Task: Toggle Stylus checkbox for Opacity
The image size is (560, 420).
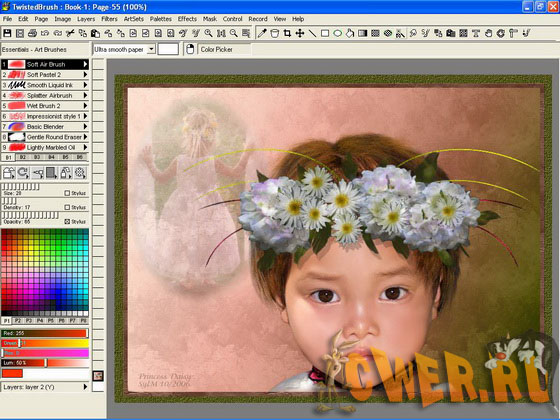Action: coord(67,221)
